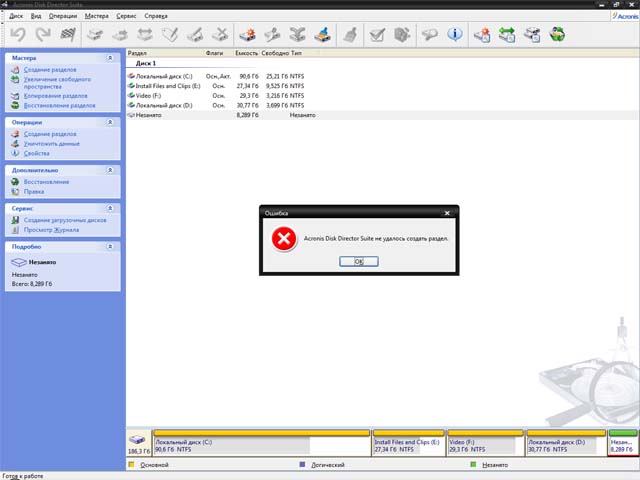Screen dimensions: 640x480
Task: Collapse the Сервис sidebar panel
Action: click(110, 208)
